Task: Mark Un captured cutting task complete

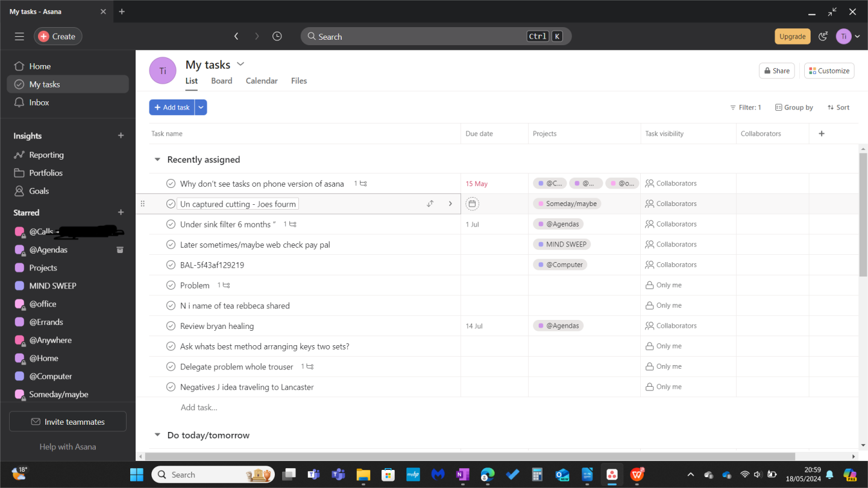Action: pos(171,204)
